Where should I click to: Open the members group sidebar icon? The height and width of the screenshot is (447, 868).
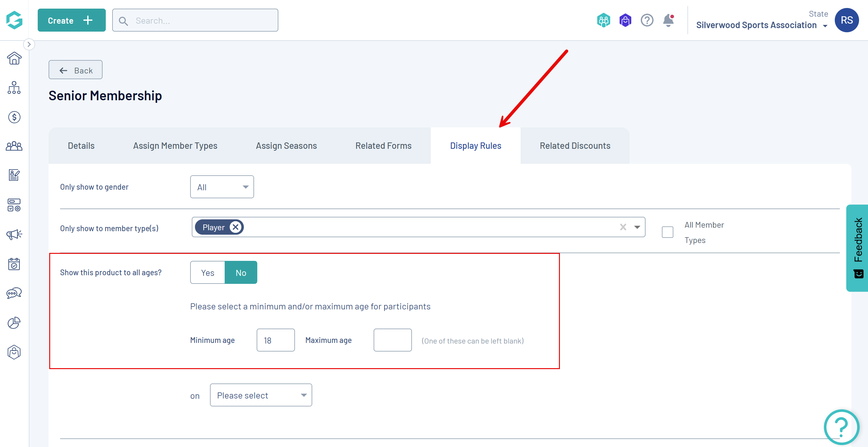click(x=14, y=146)
